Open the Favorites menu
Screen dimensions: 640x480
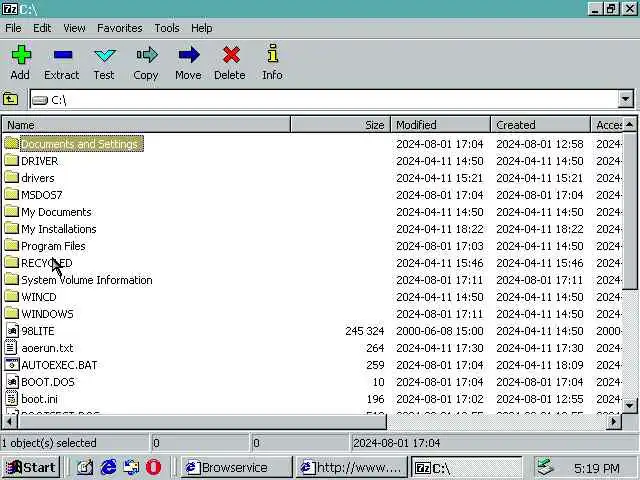pyautogui.click(x=120, y=28)
